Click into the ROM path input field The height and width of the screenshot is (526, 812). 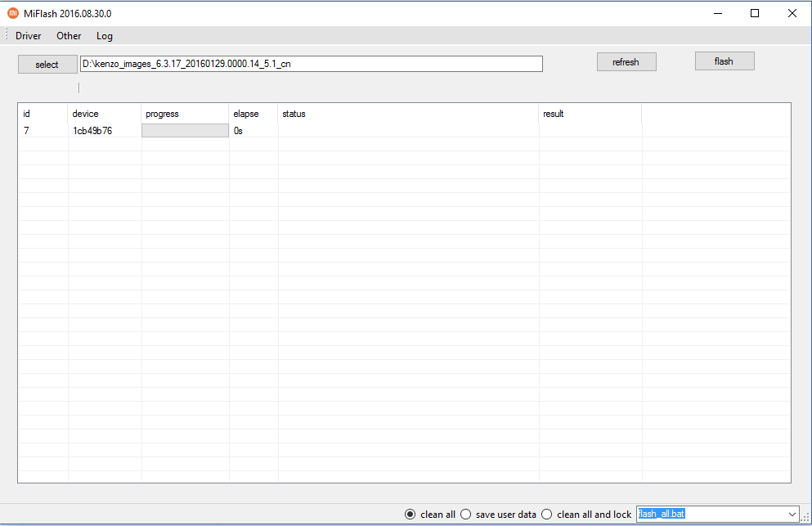312,64
